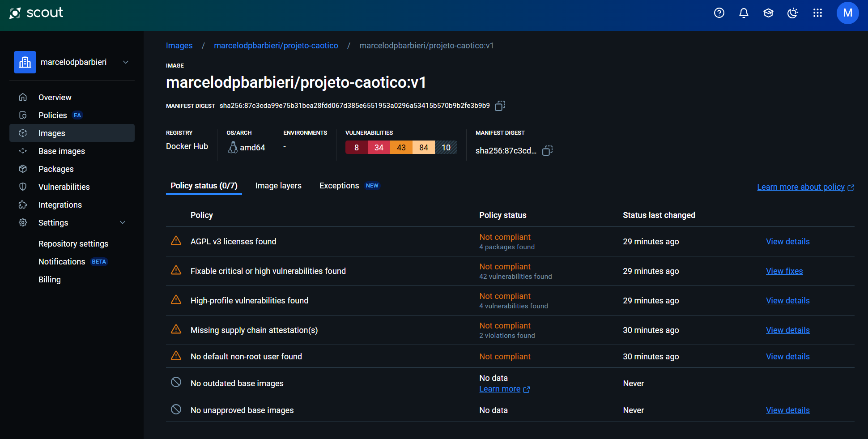Copy the full manifest digest under title
The height and width of the screenshot is (439, 868).
pyautogui.click(x=500, y=106)
